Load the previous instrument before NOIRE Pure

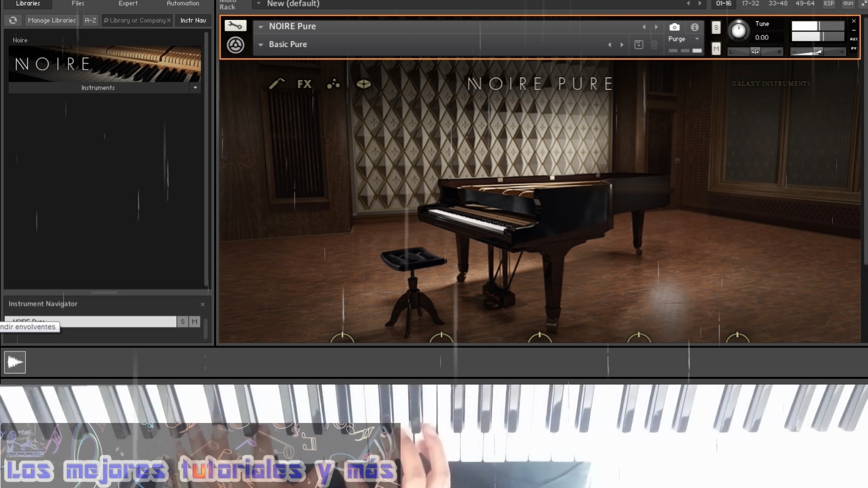[x=644, y=27]
